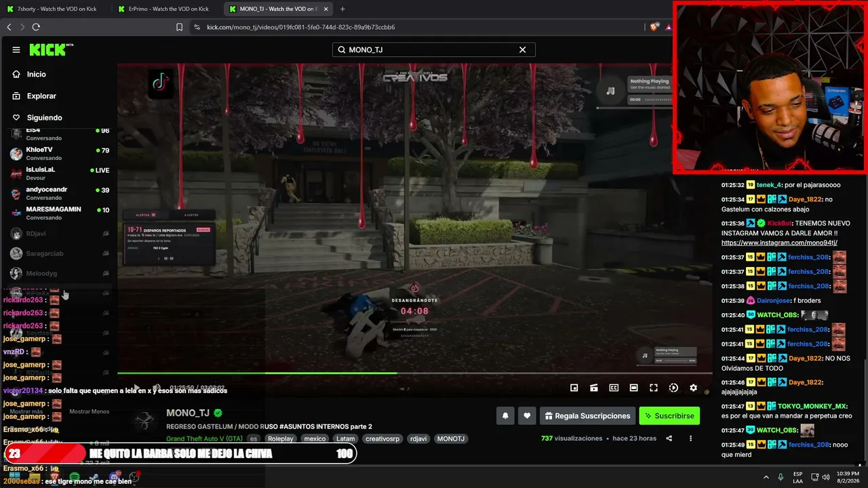Image resolution: width=868 pixels, height=488 pixels.
Task: Click the Suscribirse button
Action: tap(669, 415)
